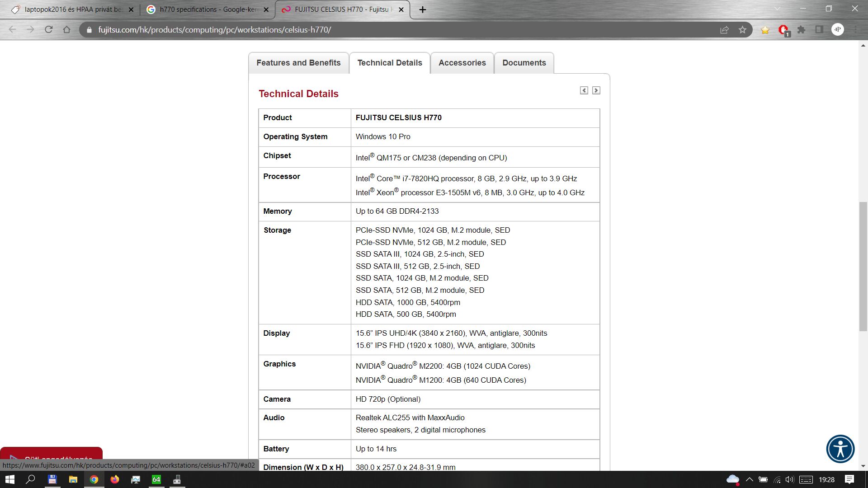The height and width of the screenshot is (488, 868).
Task: View site info via padlock icon
Action: 89,30
